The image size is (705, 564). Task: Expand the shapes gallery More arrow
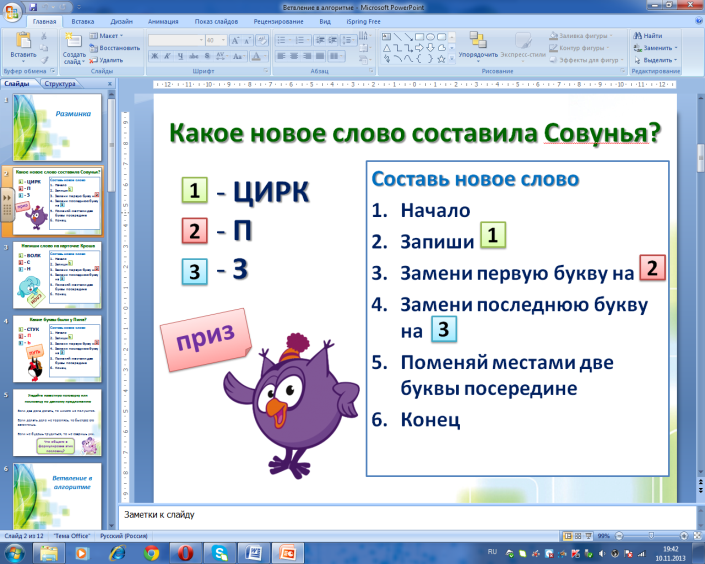coord(452,59)
